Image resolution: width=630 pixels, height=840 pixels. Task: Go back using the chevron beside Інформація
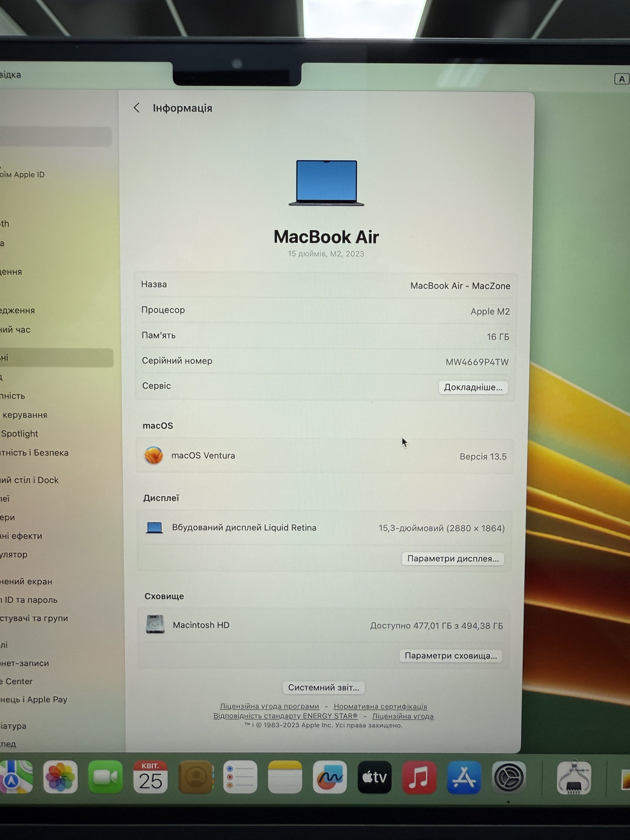coord(137,108)
